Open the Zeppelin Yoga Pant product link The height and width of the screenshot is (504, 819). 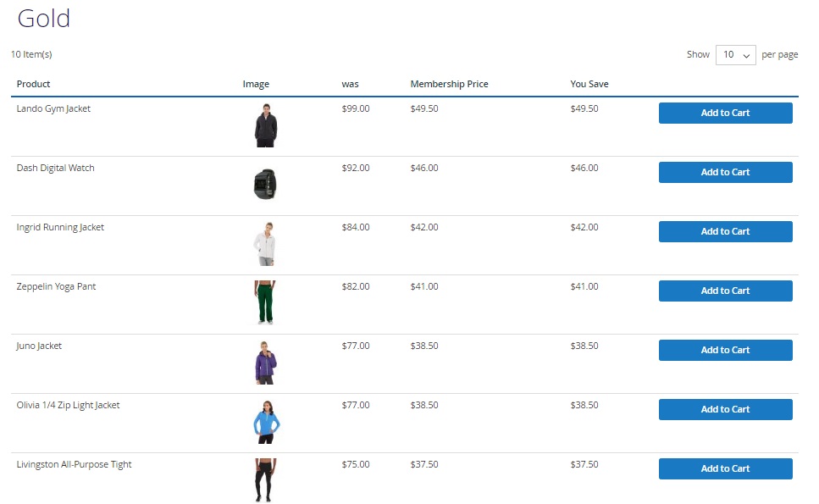tap(56, 287)
